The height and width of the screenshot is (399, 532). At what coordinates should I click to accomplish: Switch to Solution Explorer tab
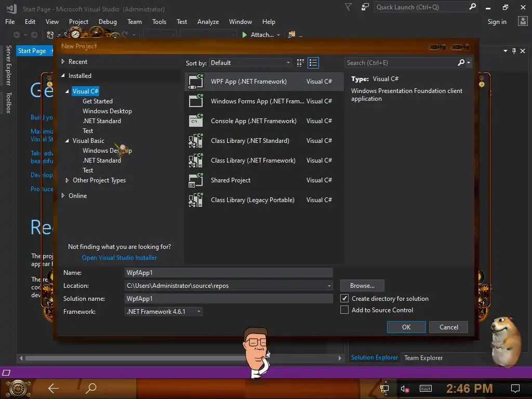point(374,357)
